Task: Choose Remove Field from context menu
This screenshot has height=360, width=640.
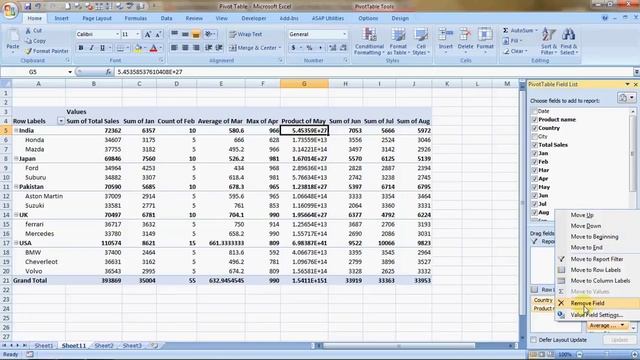Action: tap(597, 303)
